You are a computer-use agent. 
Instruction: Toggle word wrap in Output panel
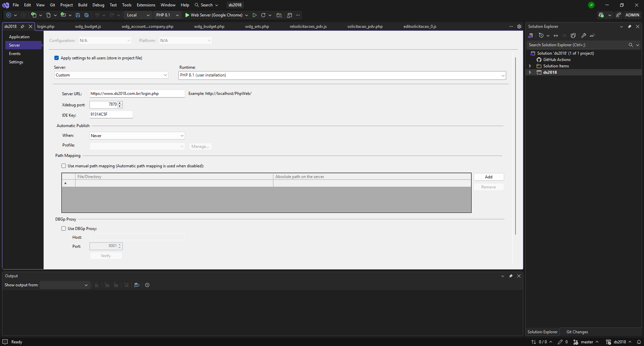pos(137,285)
